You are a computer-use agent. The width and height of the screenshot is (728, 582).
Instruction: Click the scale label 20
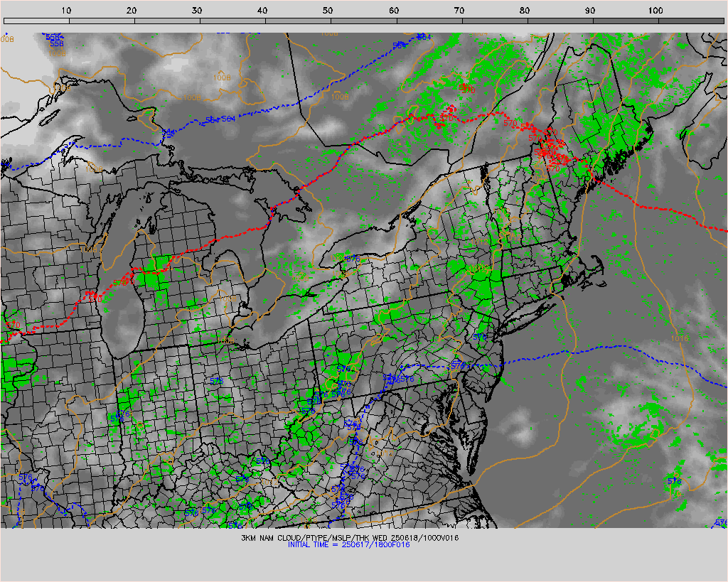132,11
